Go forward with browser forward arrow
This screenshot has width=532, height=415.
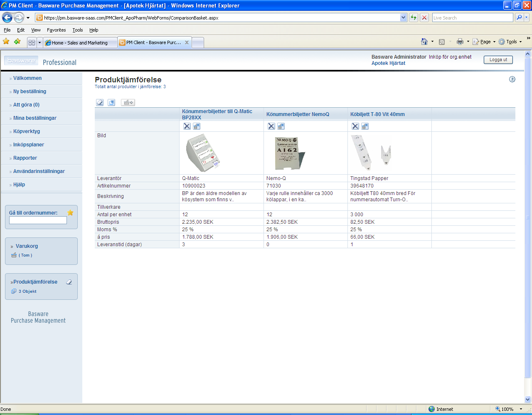19,17
